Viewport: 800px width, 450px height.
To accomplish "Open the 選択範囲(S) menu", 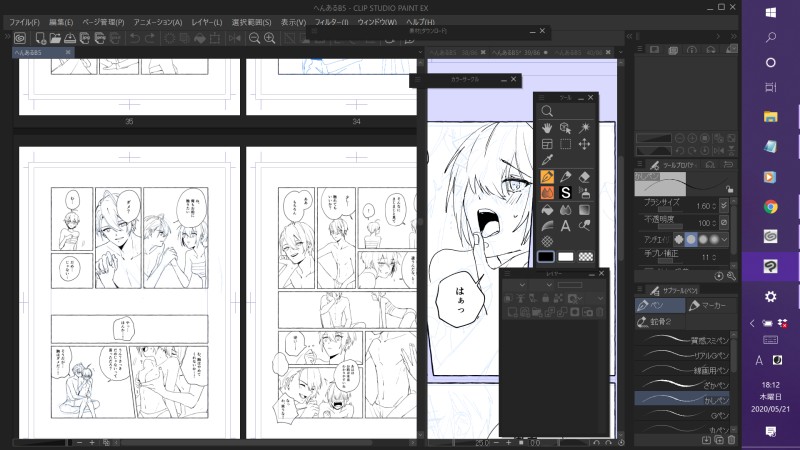I will 252,22.
